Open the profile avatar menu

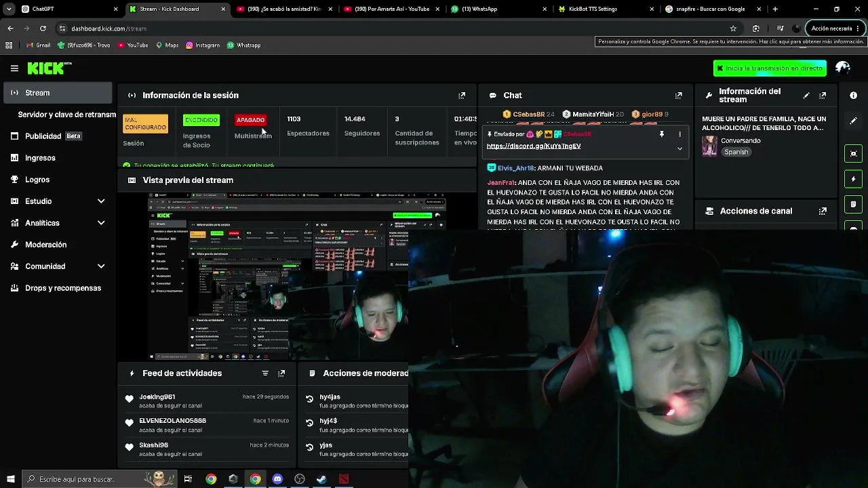843,68
